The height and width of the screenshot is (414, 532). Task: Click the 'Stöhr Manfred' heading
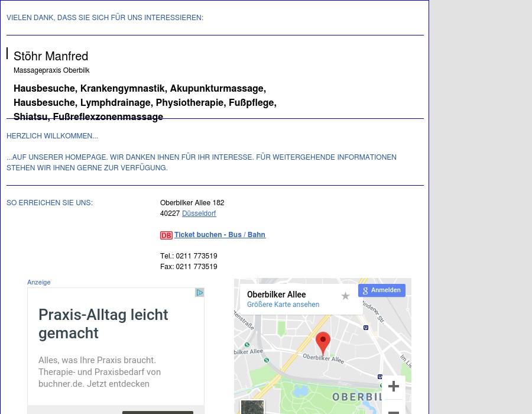pyautogui.click(x=51, y=56)
